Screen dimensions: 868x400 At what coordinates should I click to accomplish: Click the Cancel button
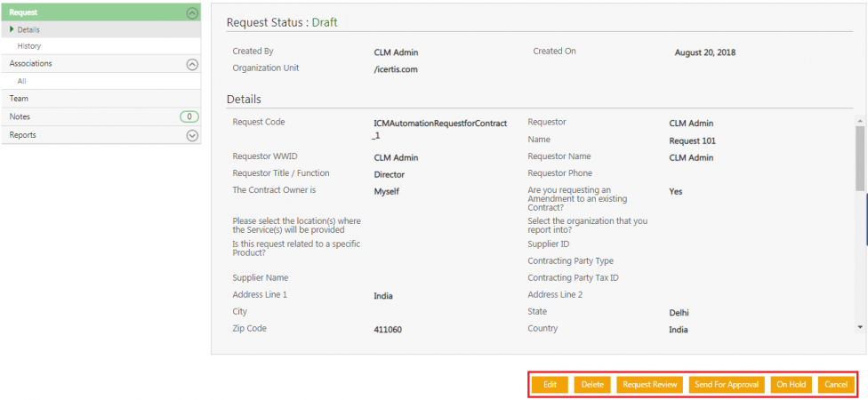836,384
